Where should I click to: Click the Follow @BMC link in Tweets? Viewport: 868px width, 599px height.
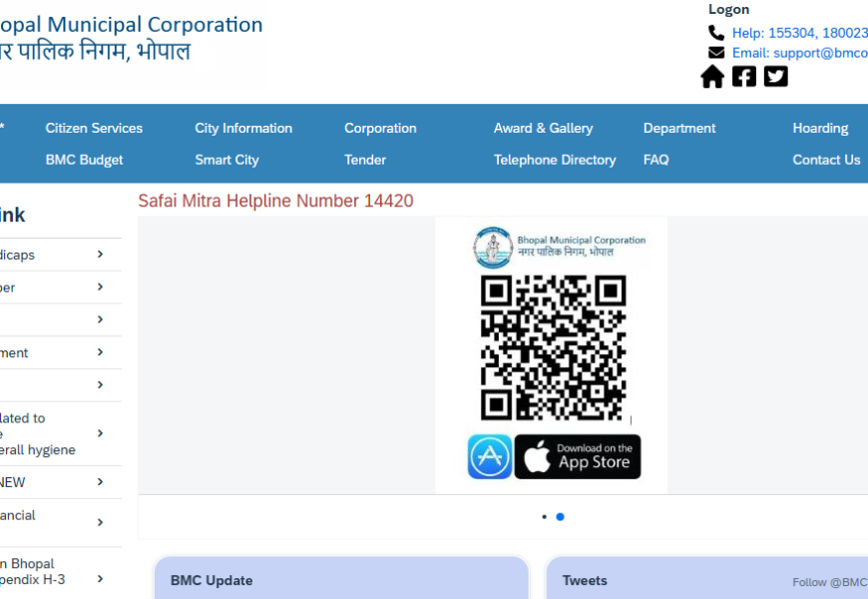coord(830,582)
